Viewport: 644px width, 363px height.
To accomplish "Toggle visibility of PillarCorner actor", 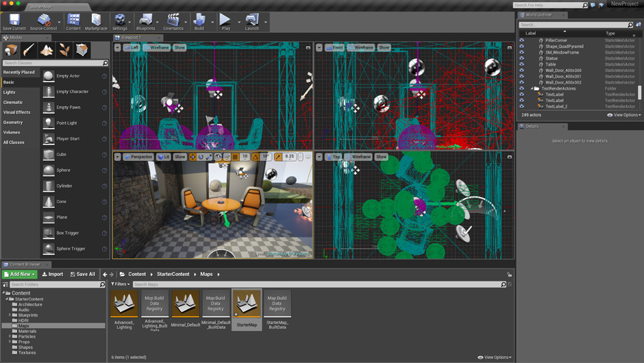I will (521, 40).
